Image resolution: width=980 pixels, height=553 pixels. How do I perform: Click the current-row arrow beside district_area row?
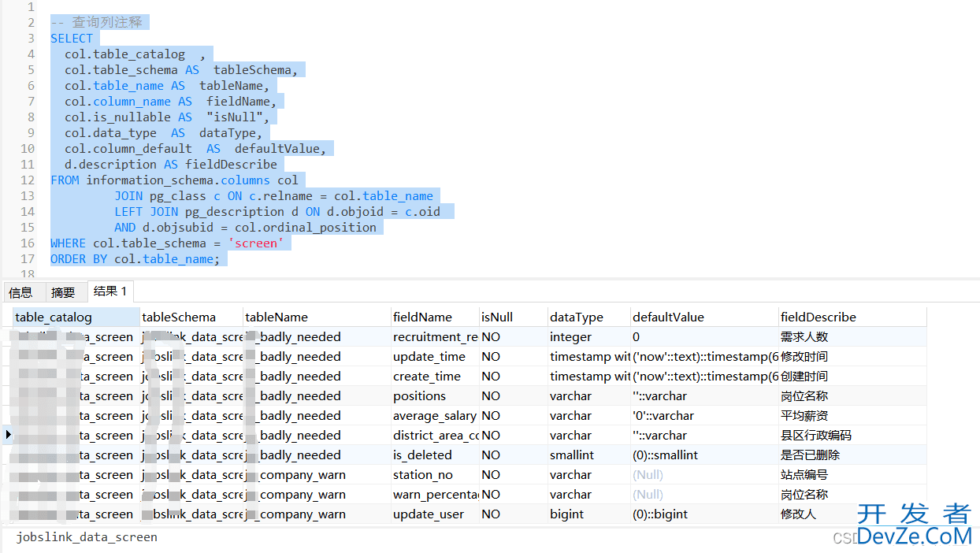(x=8, y=435)
